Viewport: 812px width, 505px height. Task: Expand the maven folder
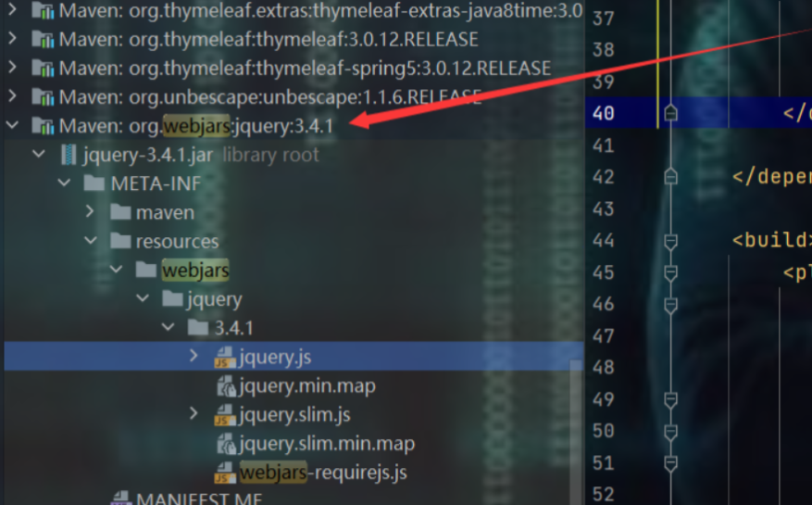click(x=90, y=211)
